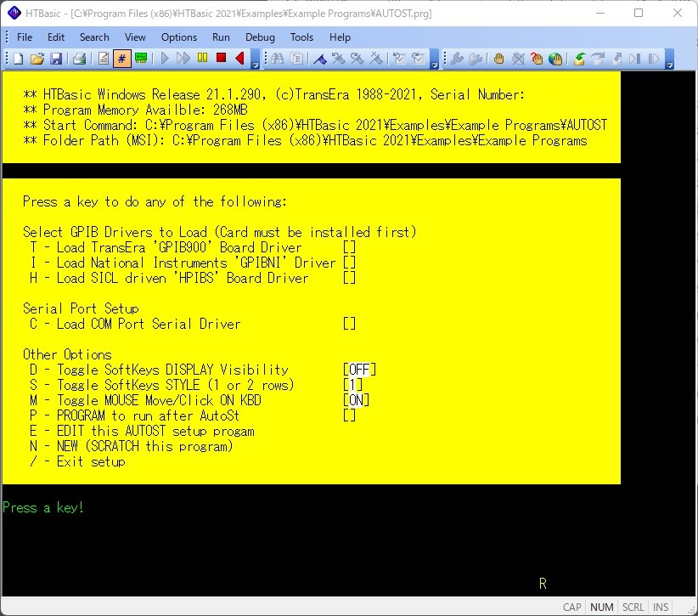Screen dimensions: 698x616
Task: Click the single-triangle Run icon
Action: [x=165, y=59]
